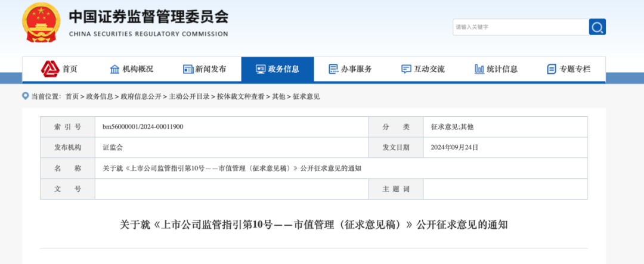Click the document name in the 名称 row

click(x=232, y=168)
